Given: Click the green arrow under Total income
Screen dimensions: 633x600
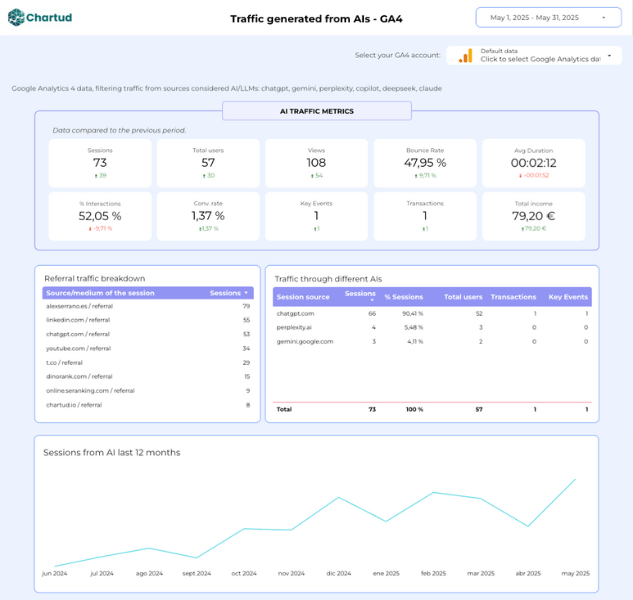Looking at the screenshot, I should (x=522, y=228).
